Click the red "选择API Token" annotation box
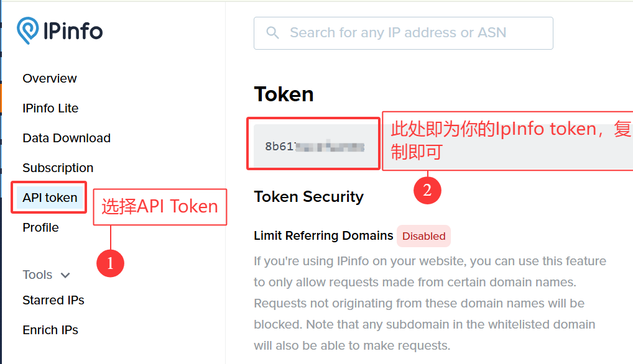Screen dimensions: 633x364 [x=160, y=207]
